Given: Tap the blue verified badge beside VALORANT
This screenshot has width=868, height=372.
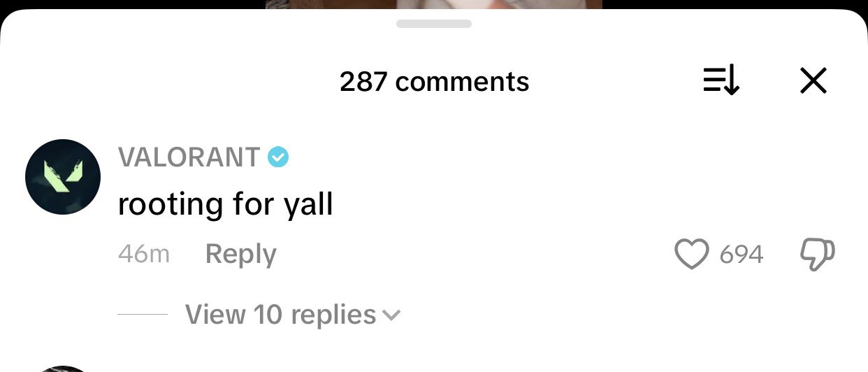Looking at the screenshot, I should [x=278, y=157].
